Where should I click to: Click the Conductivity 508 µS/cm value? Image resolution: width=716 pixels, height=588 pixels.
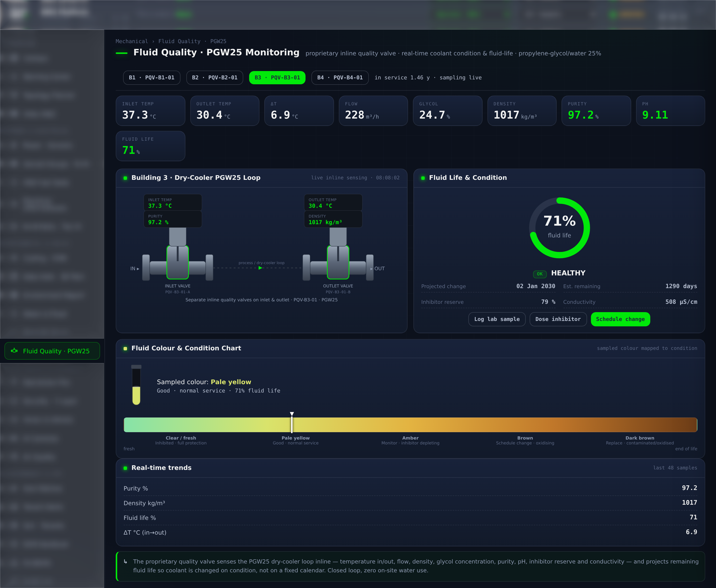pos(681,302)
